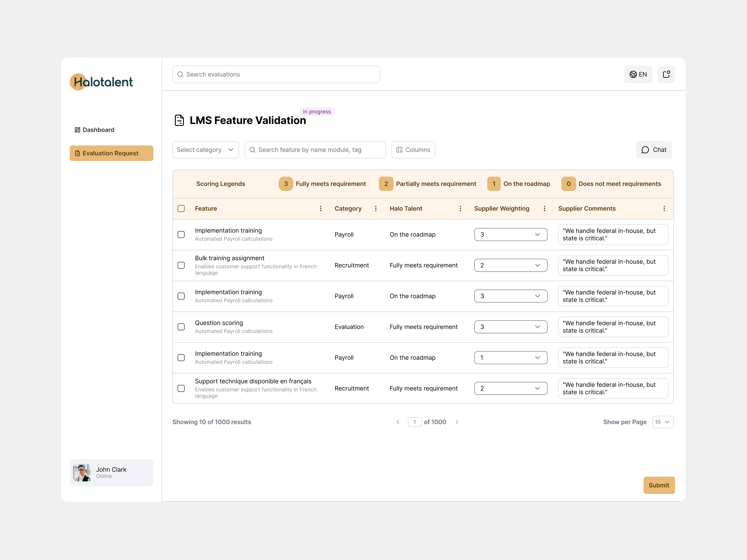Go to previous page arrow
Screen dimensions: 747x560
[398, 422]
